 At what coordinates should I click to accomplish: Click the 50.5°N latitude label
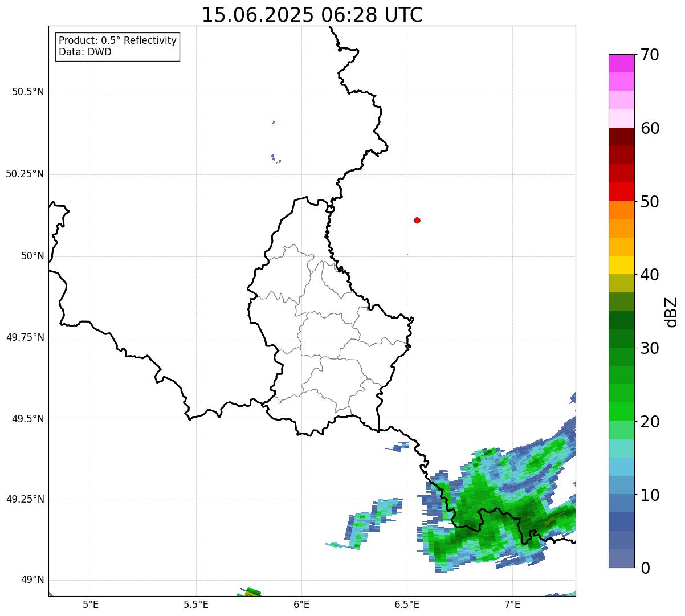point(28,92)
